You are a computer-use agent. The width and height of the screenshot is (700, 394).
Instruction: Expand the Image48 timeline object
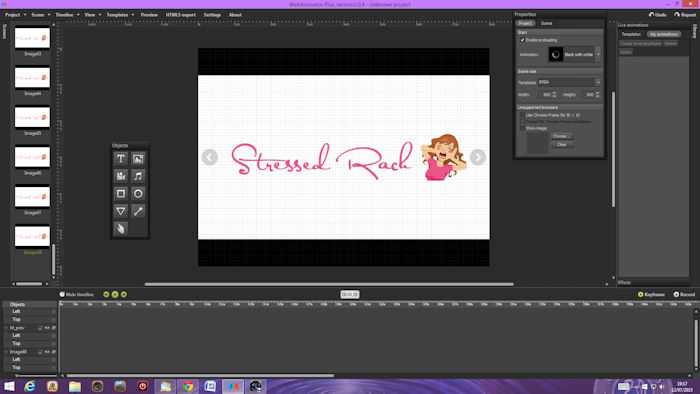click(x=6, y=352)
